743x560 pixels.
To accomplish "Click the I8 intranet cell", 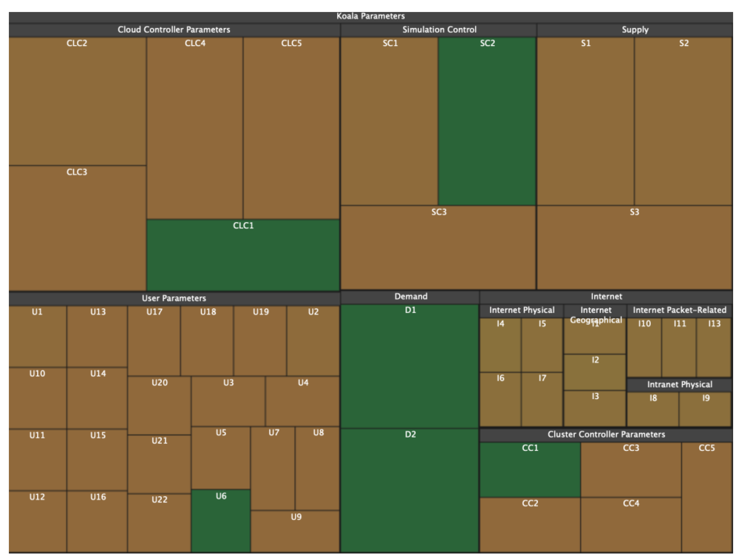I will click(653, 410).
